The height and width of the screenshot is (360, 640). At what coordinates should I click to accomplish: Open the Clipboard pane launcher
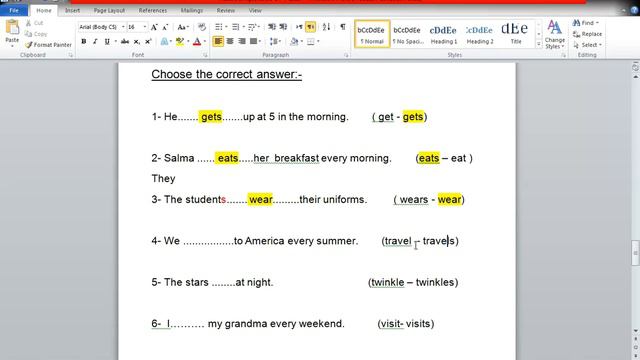tap(70, 55)
